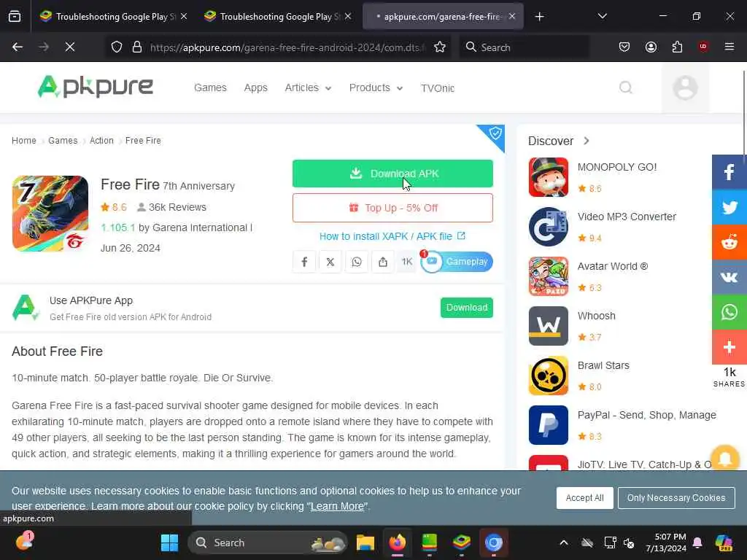Screen dimensions: 747x560
Task: Click the URL address bar
Action: click(286, 47)
